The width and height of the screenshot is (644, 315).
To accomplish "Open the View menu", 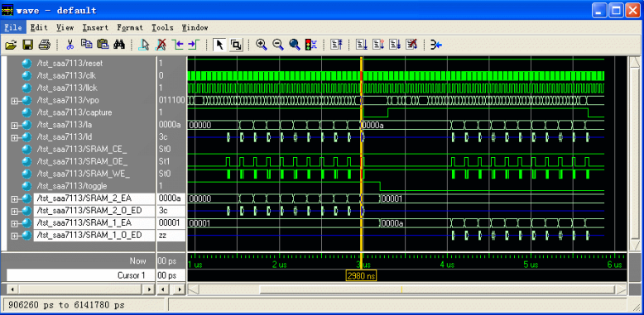I will click(65, 27).
